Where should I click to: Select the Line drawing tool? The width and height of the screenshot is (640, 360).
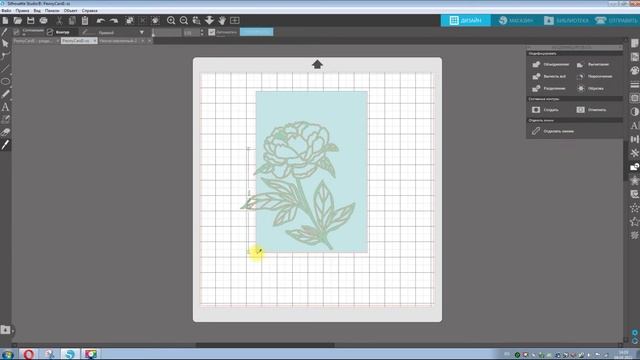coord(5,69)
